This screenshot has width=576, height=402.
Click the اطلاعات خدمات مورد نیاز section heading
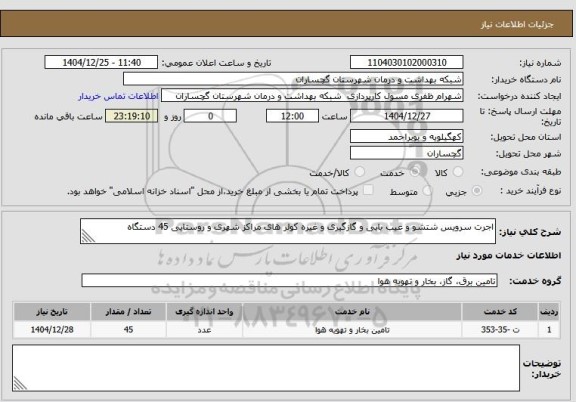pyautogui.click(x=509, y=256)
